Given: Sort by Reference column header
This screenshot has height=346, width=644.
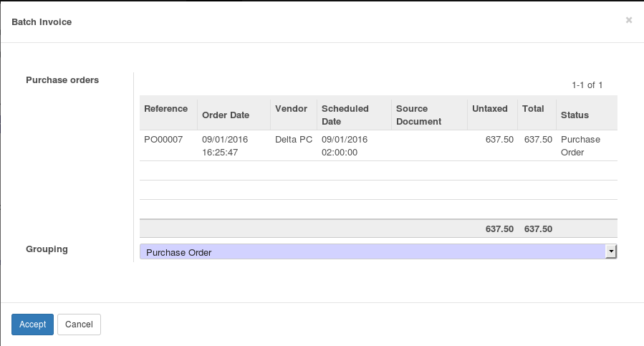Looking at the screenshot, I should 165,109.
